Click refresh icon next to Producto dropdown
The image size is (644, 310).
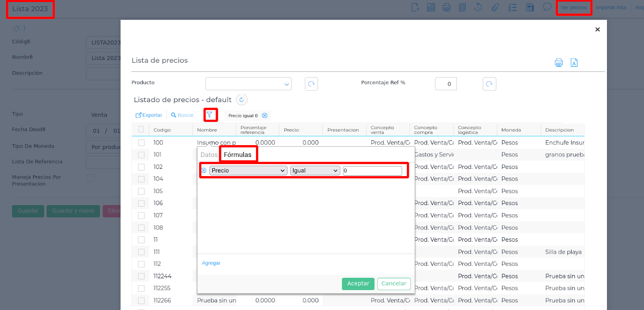[311, 84]
